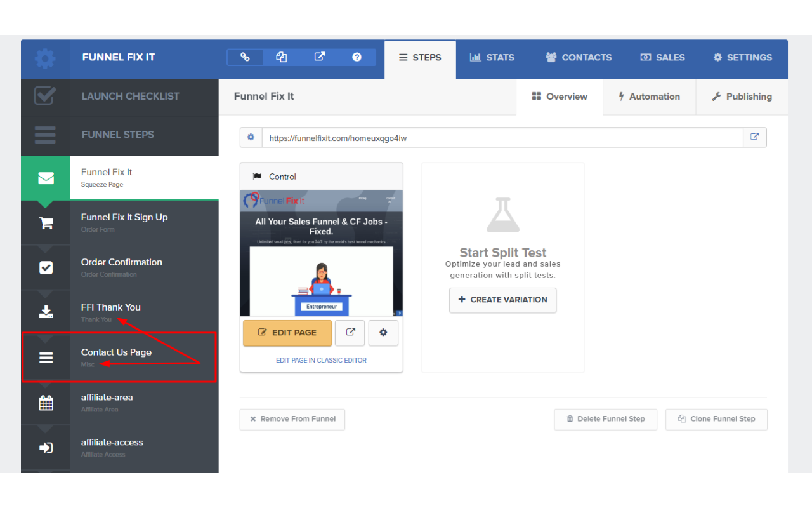Open the Steps tab
Viewport: 812px width, 508px height.
(420, 59)
